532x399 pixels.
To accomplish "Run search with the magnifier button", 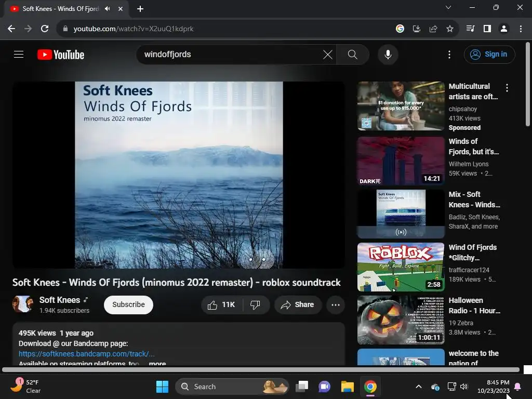I will (353, 54).
